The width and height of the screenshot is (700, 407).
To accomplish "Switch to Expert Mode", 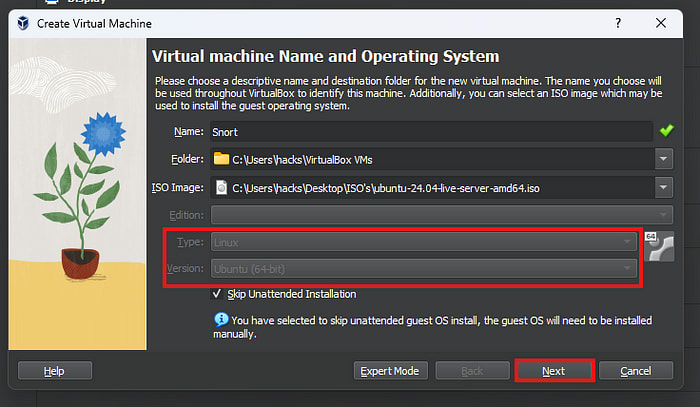I will (391, 371).
